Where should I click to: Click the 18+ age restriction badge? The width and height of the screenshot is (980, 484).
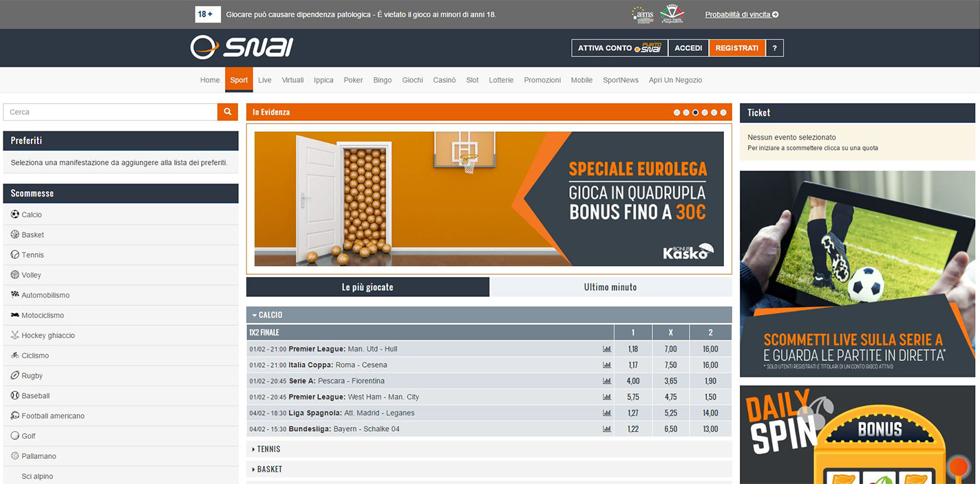click(208, 14)
